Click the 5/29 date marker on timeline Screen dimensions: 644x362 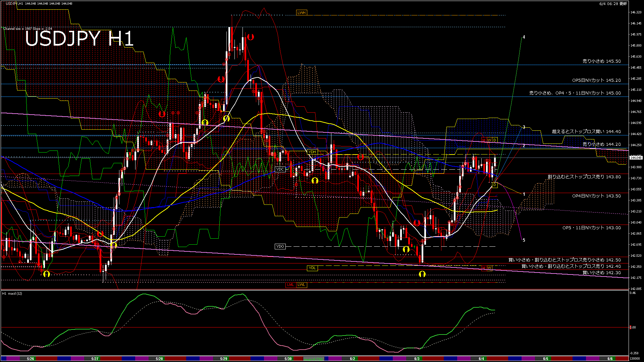coord(224,359)
